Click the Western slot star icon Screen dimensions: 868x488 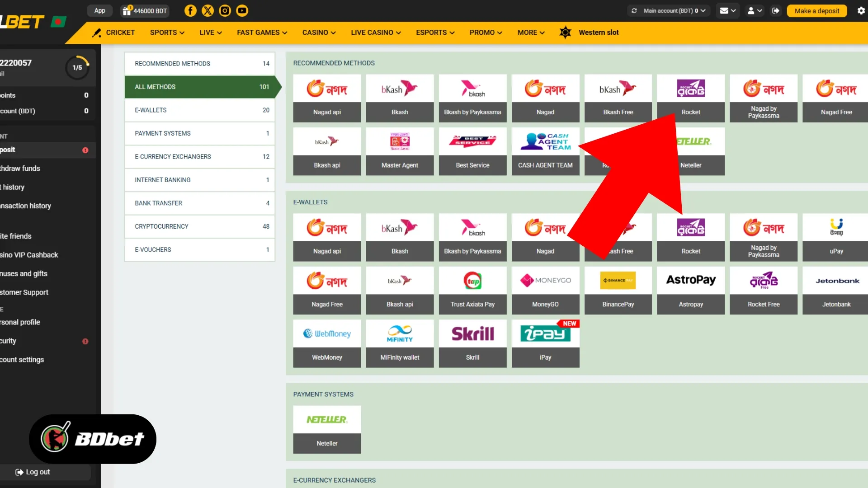point(565,33)
